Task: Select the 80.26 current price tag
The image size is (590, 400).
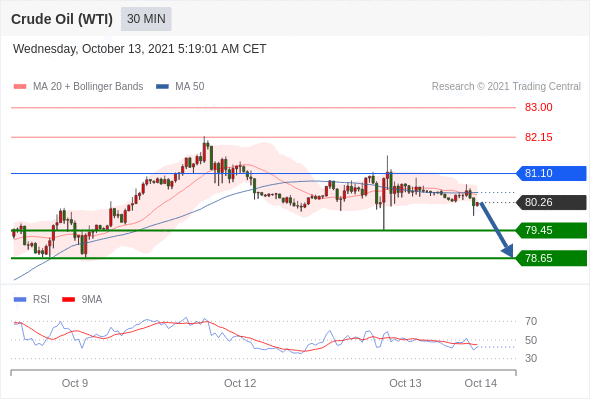Action: point(551,202)
